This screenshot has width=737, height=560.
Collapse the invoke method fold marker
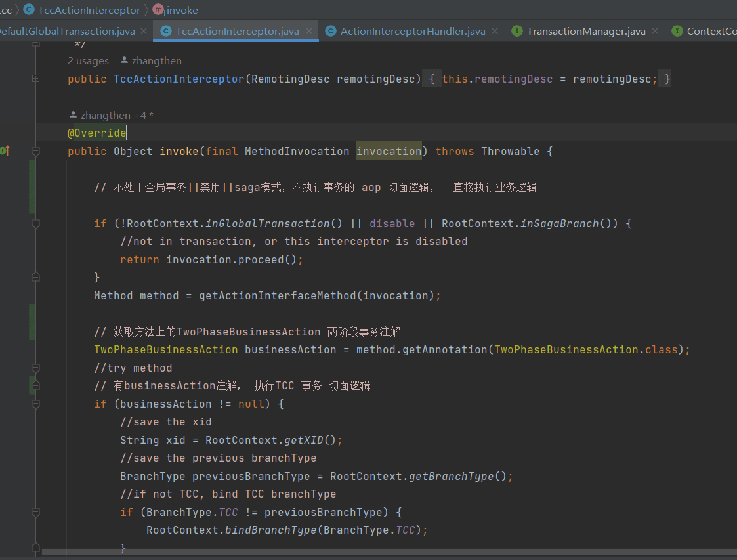(35, 152)
